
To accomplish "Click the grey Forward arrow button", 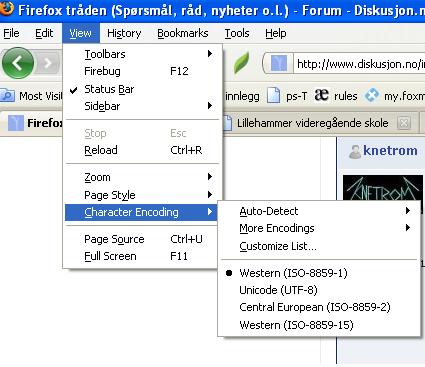I will [49, 63].
